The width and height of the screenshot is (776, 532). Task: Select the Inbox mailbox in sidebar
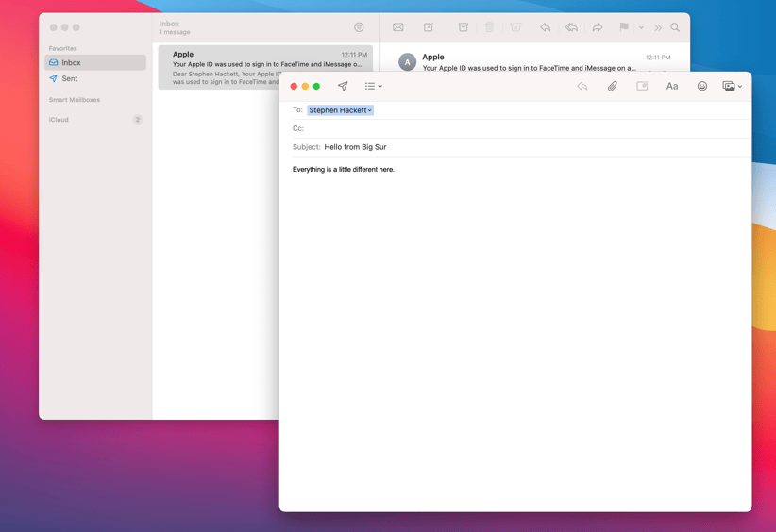click(x=95, y=62)
